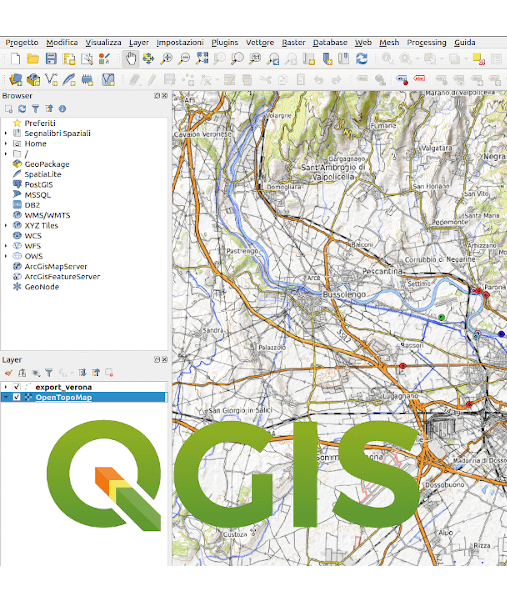Click the Layer panel filter legend funnel
Screen dimensions: 507x602
[x=49, y=372]
